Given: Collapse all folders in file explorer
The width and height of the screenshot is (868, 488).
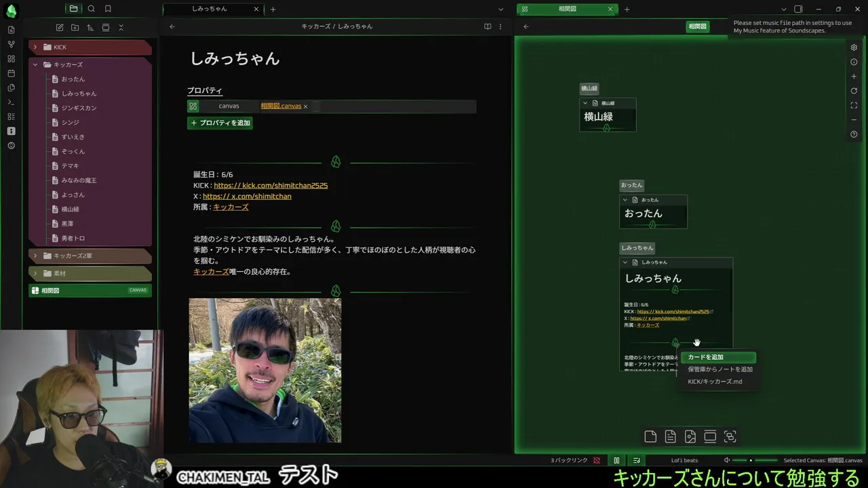Looking at the screenshot, I should [x=121, y=27].
